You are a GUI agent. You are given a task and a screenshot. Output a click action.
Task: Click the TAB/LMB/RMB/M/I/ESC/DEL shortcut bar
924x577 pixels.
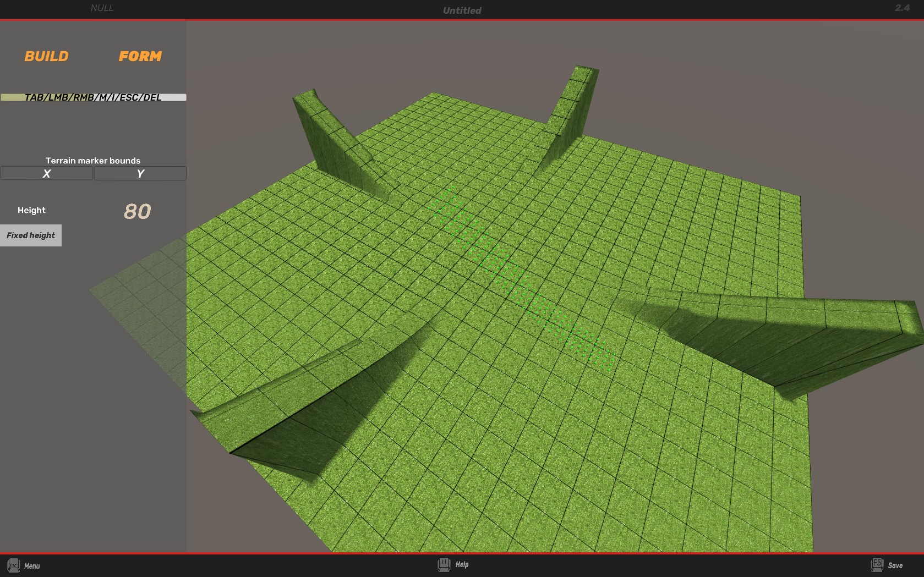(93, 97)
